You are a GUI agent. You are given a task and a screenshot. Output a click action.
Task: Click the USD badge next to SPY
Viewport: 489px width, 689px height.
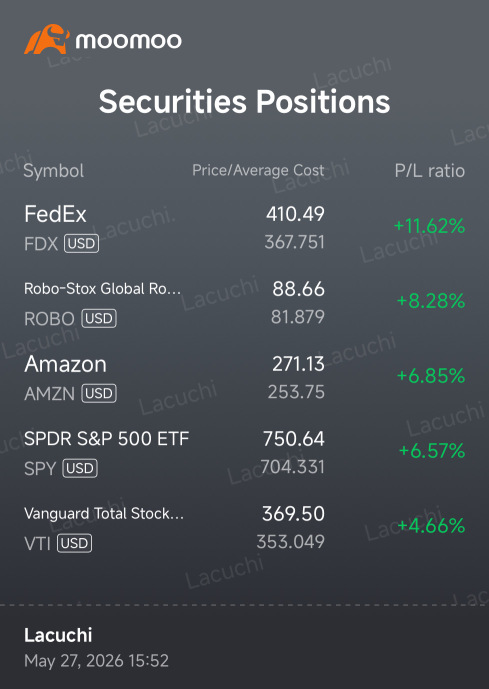click(x=80, y=468)
